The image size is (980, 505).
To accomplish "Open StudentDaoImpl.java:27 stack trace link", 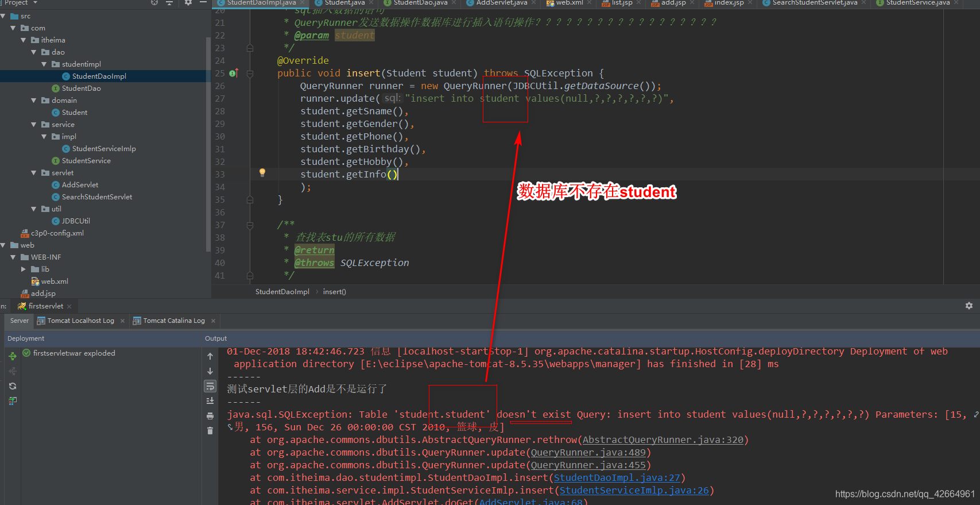I will 617,477.
